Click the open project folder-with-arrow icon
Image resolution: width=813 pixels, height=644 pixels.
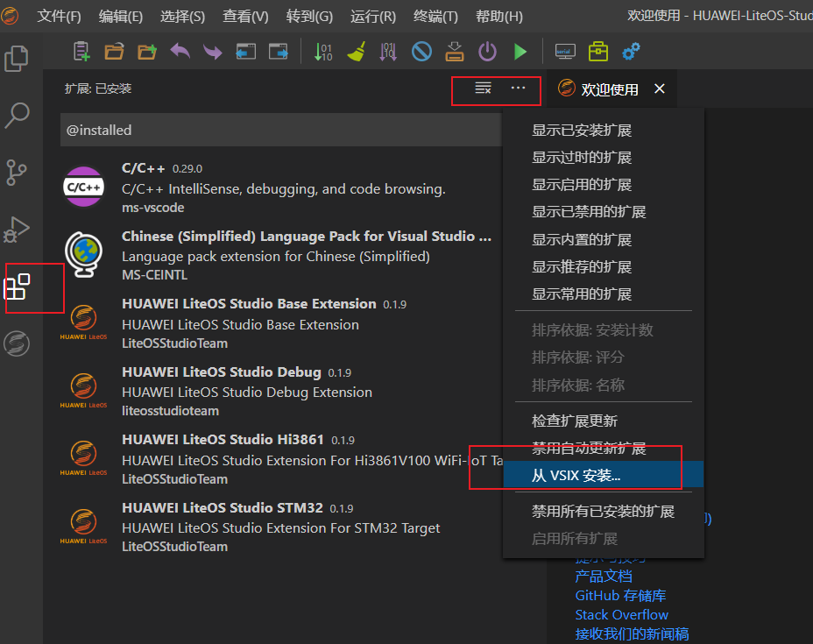(147, 52)
